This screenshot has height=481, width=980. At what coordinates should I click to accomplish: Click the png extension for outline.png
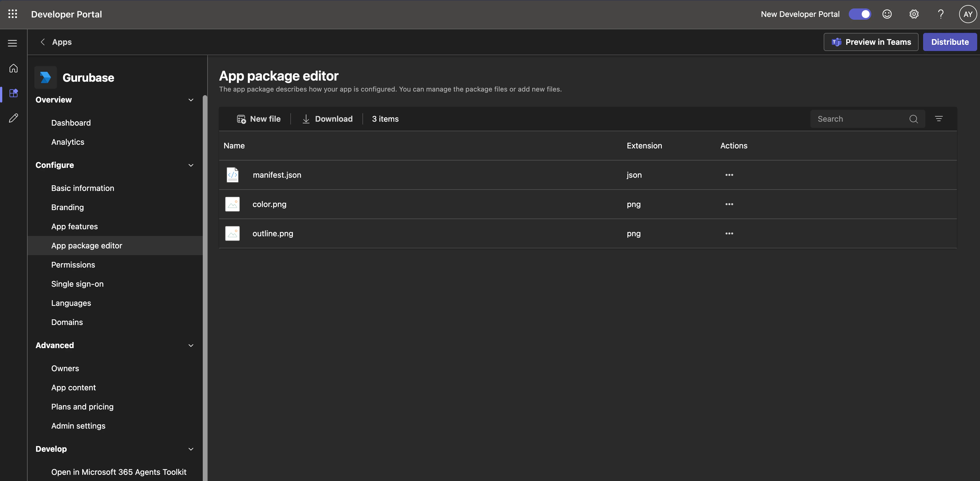[633, 234]
